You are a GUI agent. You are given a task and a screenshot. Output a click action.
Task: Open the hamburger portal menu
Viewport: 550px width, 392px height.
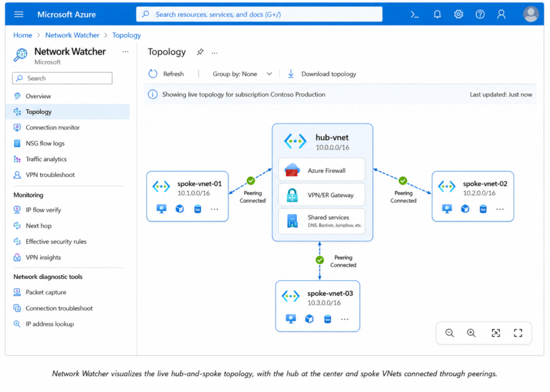19,14
